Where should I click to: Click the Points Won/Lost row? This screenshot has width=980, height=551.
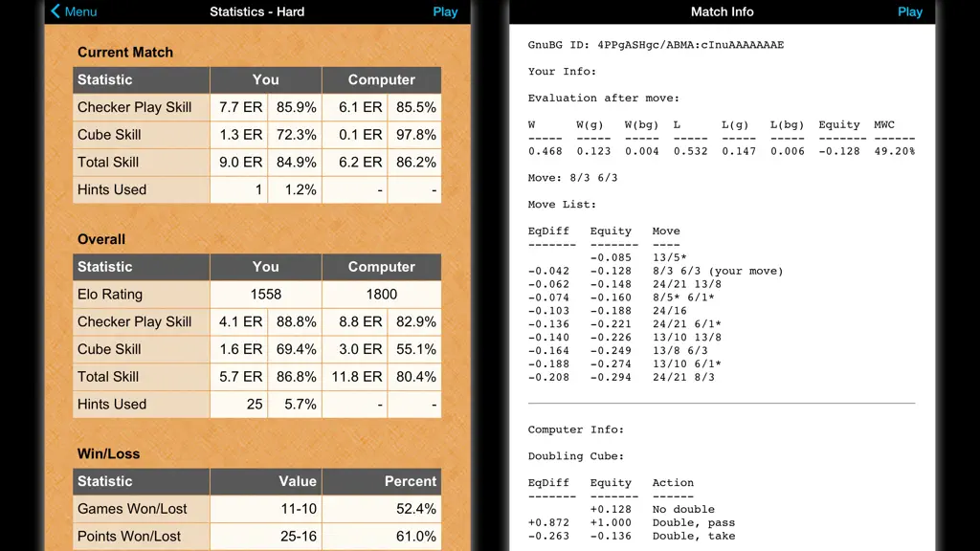[256, 537]
